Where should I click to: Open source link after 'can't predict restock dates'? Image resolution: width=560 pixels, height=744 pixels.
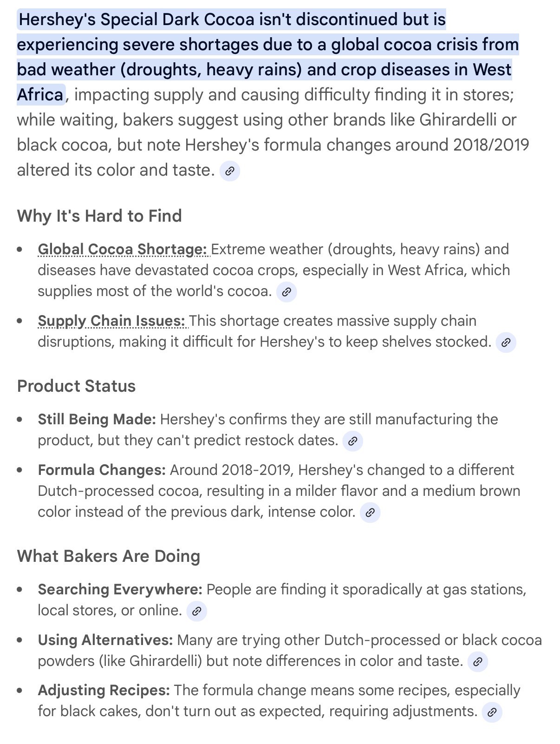(x=352, y=441)
